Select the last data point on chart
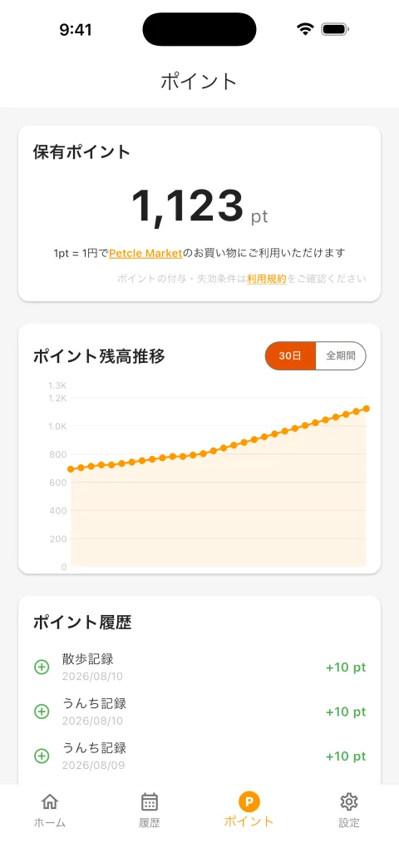Viewport: 399px width, 868px height. pos(367,409)
